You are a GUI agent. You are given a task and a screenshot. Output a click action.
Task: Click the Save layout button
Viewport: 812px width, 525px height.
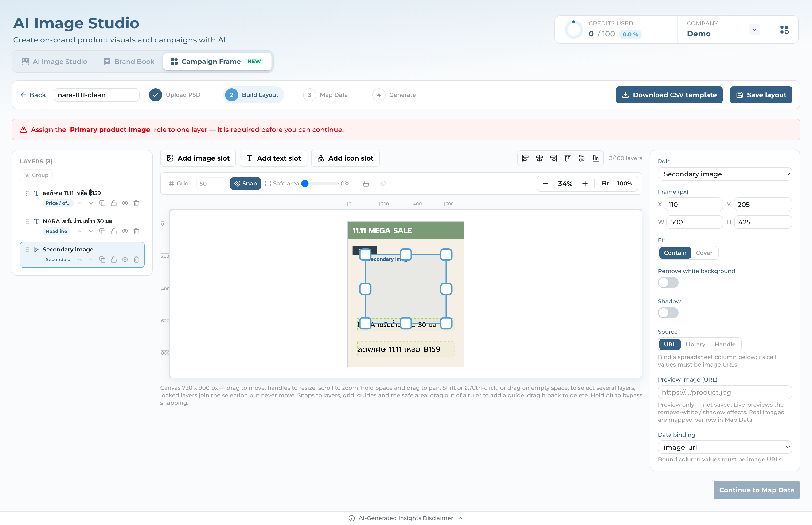[761, 95]
